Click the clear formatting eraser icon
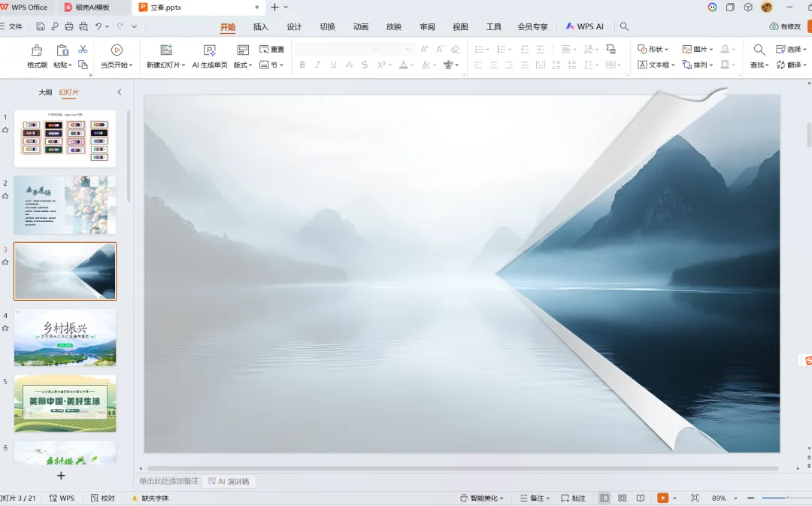 [455, 49]
